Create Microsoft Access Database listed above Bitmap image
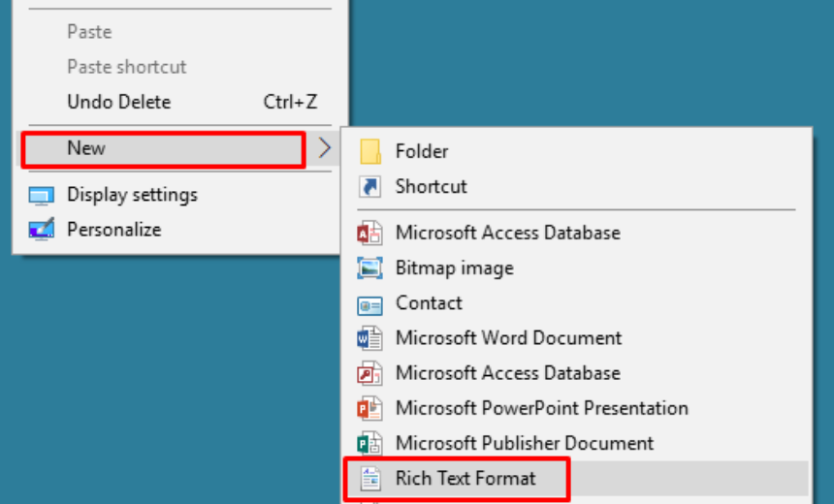 (x=507, y=233)
